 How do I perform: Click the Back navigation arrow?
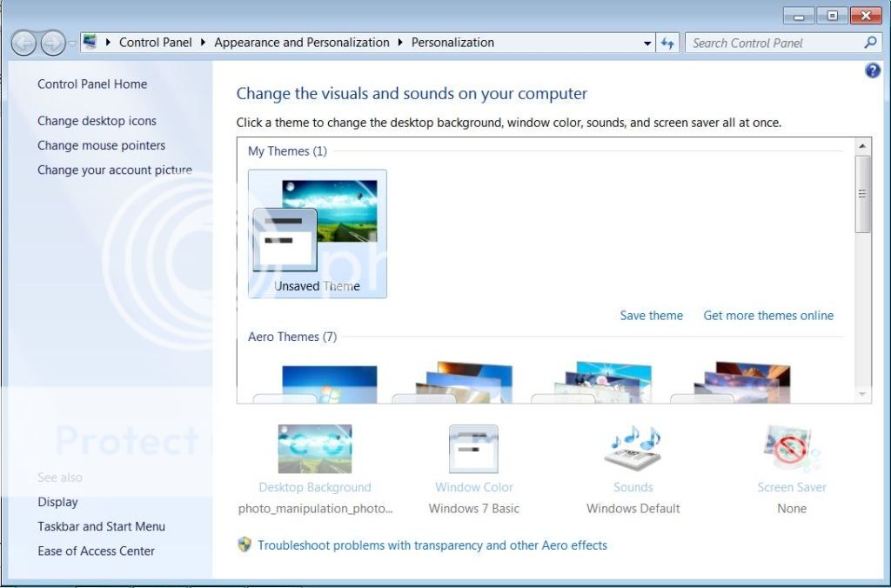coord(23,43)
